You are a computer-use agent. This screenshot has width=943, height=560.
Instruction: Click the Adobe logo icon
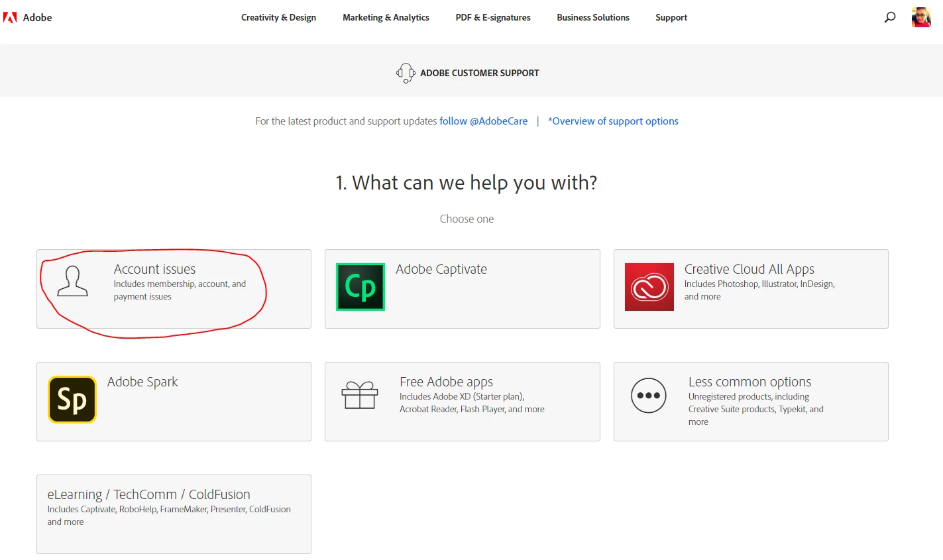[10, 18]
